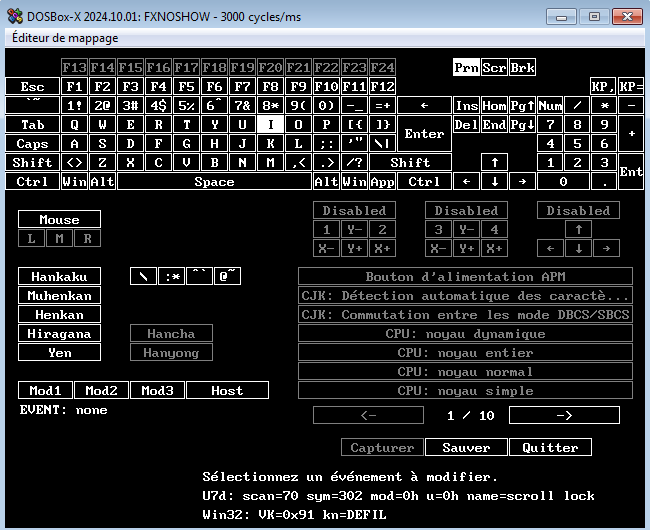The height and width of the screenshot is (530, 650).
Task: Click the @~ Japanese key button
Action: (x=227, y=276)
